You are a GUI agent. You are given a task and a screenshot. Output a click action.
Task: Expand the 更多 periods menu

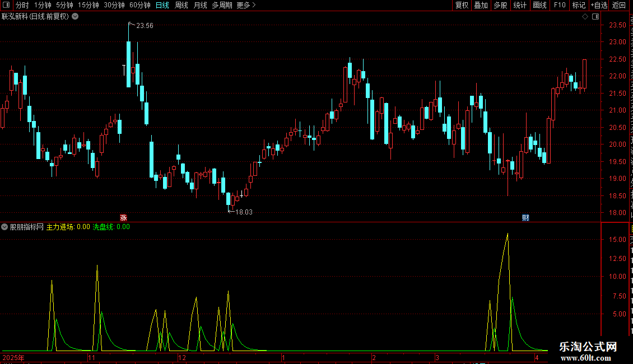pos(246,5)
